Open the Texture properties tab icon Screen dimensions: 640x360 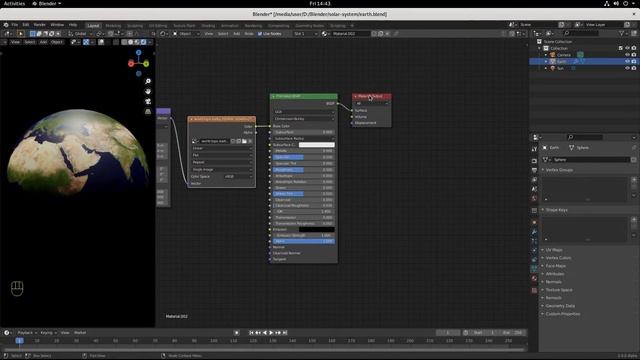coord(534,290)
